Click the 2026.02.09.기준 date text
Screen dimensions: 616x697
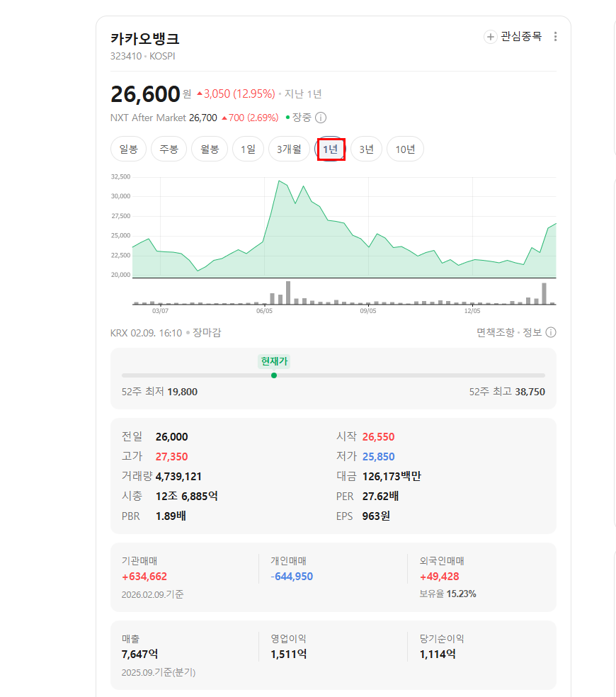coord(152,594)
